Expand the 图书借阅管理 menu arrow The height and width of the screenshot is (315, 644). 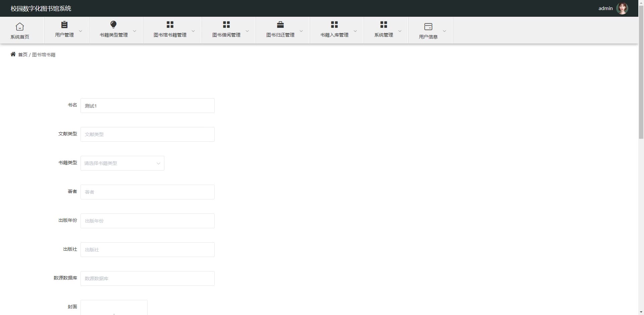click(x=247, y=31)
